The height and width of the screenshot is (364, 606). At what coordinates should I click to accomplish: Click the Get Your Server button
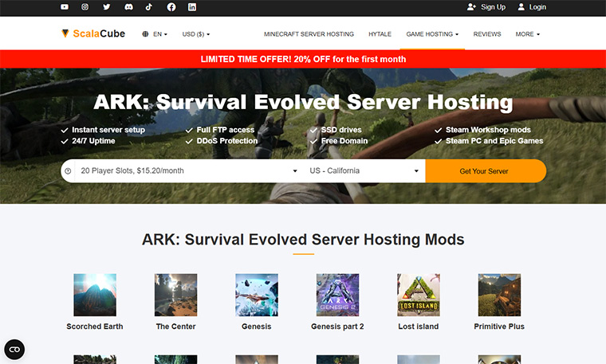click(x=486, y=171)
